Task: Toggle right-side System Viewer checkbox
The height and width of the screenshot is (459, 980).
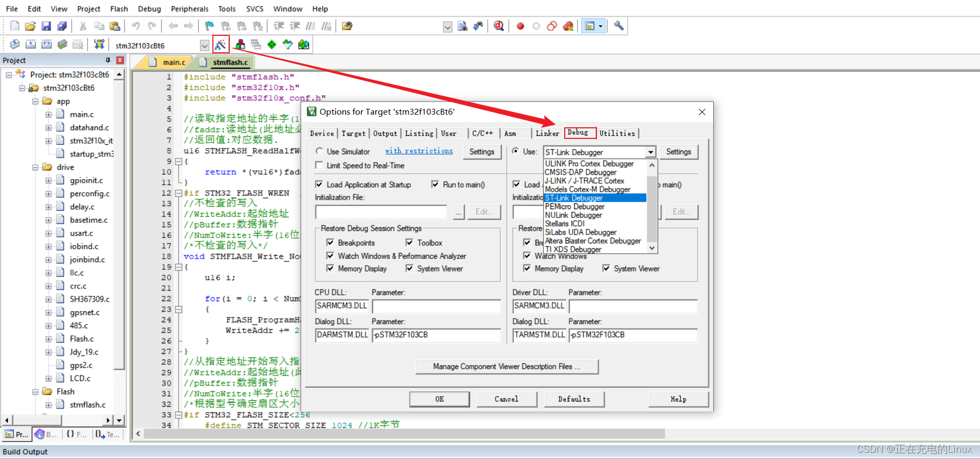Action: [x=606, y=268]
